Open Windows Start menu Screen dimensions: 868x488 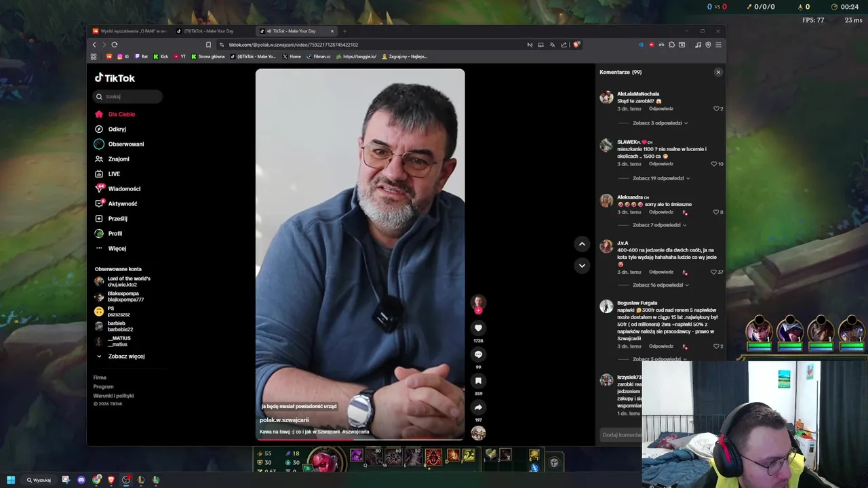pos(11,480)
